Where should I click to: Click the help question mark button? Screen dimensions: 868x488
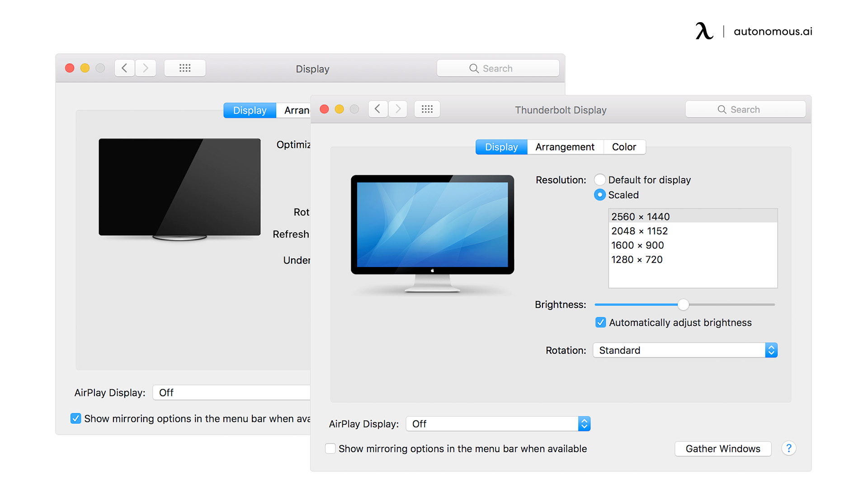tap(788, 448)
